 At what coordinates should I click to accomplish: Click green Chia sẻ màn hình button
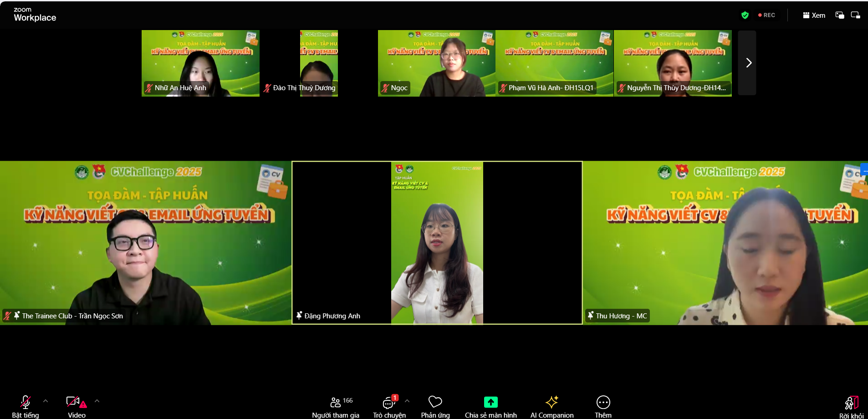pyautogui.click(x=490, y=403)
